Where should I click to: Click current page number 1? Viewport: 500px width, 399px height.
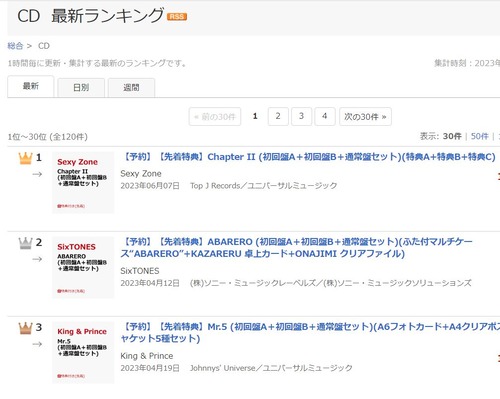click(x=255, y=116)
